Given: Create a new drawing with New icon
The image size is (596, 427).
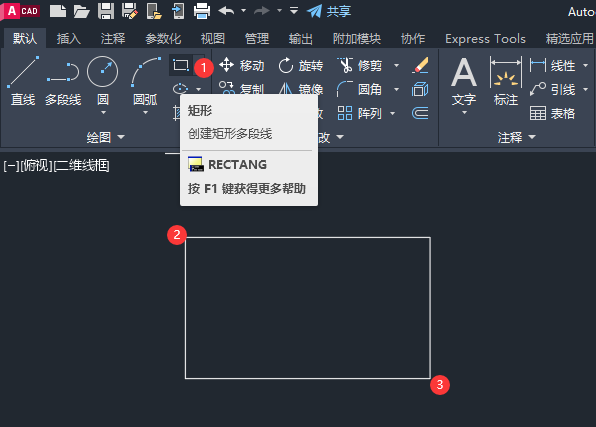Looking at the screenshot, I should click(x=58, y=11).
